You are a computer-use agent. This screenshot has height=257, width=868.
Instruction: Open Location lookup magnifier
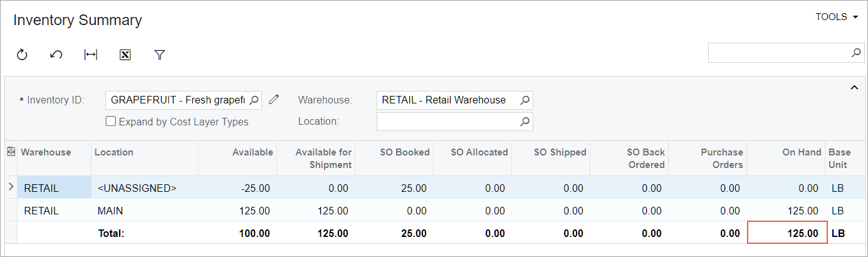525,122
